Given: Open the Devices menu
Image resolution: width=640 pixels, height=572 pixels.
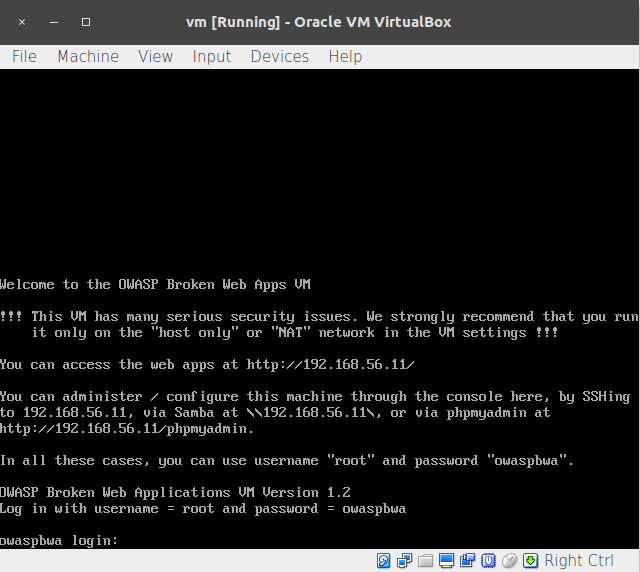Looking at the screenshot, I should coord(280,56).
